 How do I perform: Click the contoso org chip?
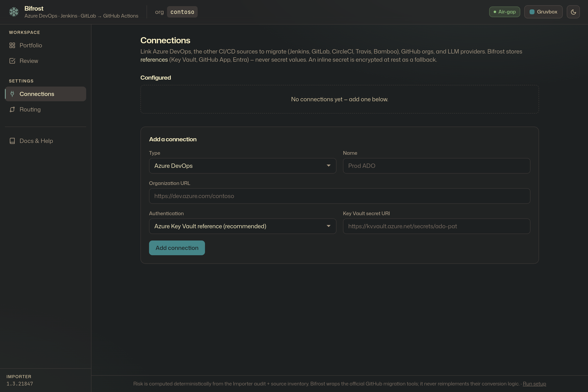click(x=182, y=12)
